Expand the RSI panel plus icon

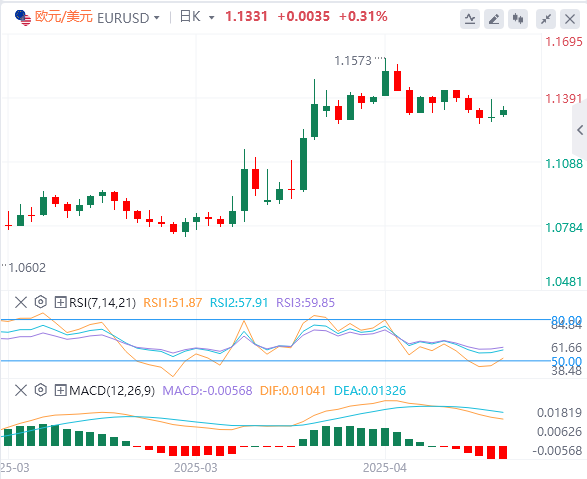pos(60,302)
